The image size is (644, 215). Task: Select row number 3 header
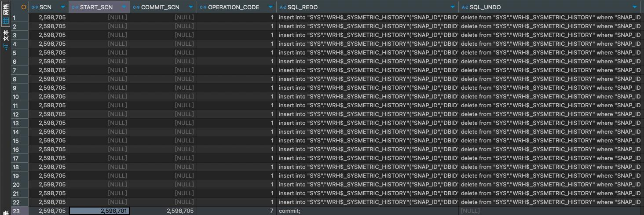coord(20,35)
